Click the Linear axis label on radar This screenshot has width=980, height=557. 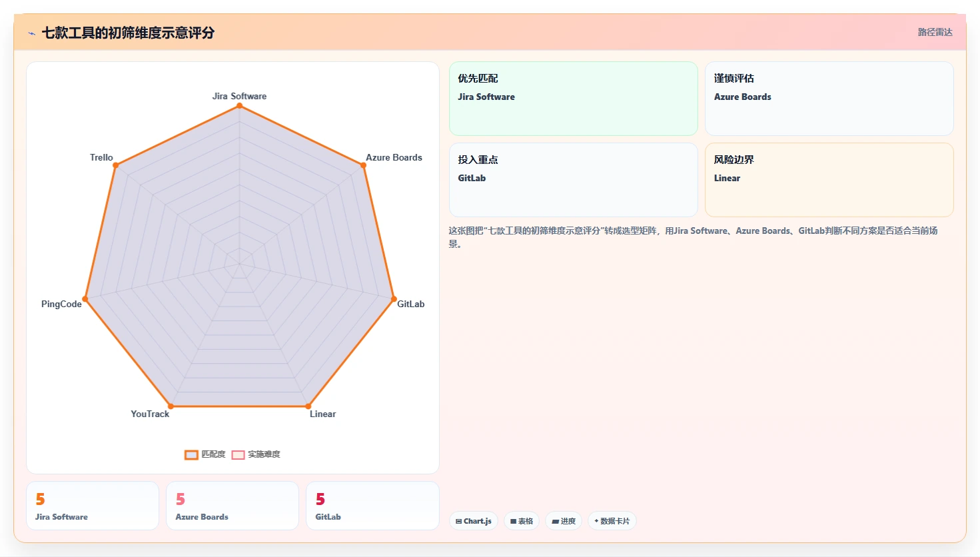(x=322, y=414)
